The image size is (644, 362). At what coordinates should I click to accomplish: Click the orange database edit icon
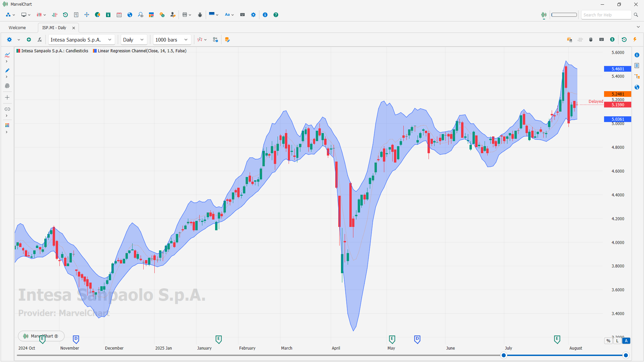[x=227, y=40]
